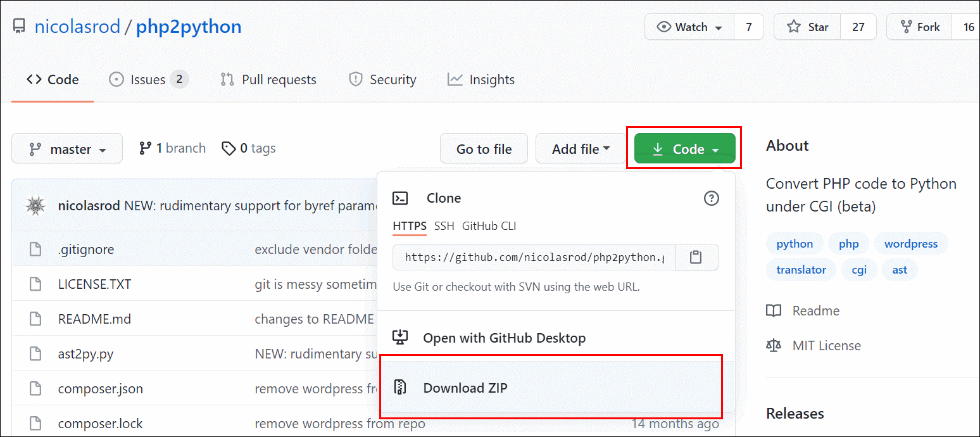Open 'changes to README' commit message
The height and width of the screenshot is (437, 980).
pyautogui.click(x=315, y=319)
